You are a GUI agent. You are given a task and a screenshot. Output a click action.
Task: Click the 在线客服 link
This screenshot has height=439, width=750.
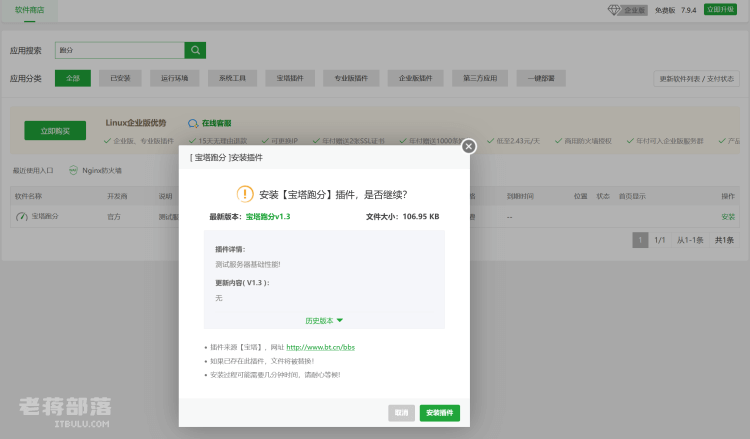pos(216,123)
